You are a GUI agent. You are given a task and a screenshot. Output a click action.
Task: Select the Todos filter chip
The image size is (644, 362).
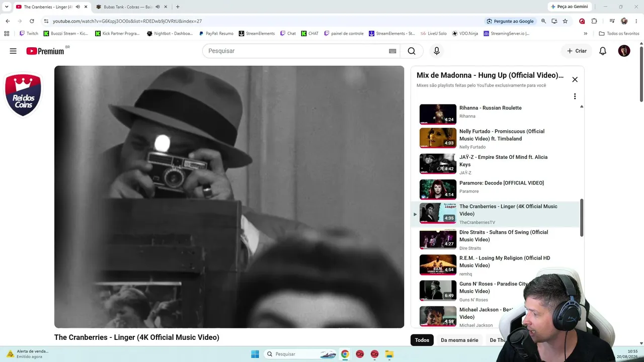422,340
